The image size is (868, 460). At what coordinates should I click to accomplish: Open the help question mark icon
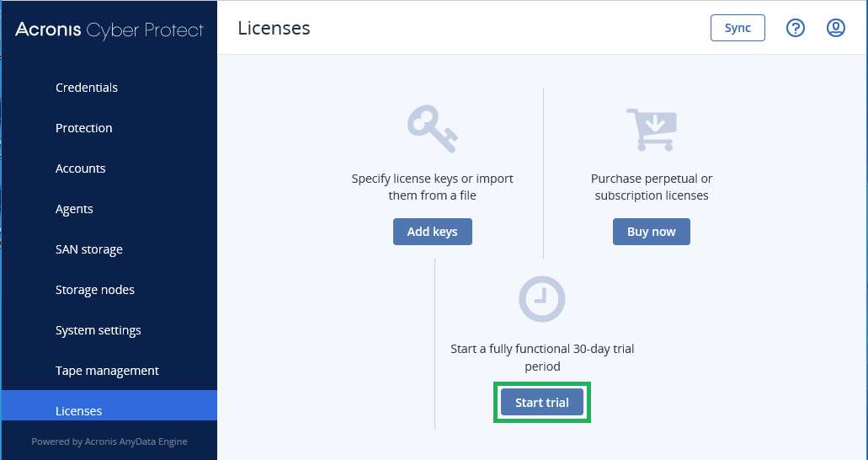796,28
